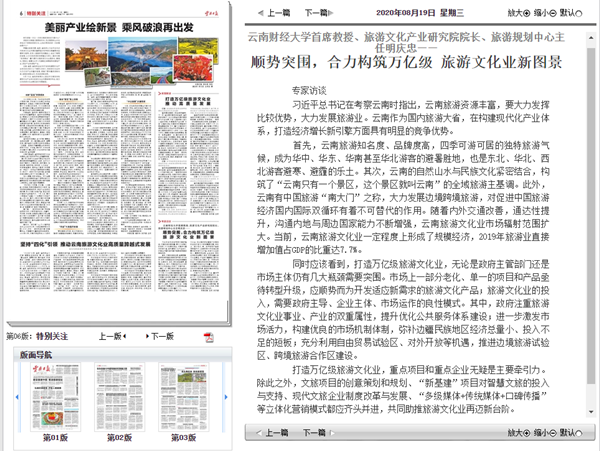The width and height of the screenshot is (600, 451).
Task: Open the PDF download icon
Action: coord(209,337)
